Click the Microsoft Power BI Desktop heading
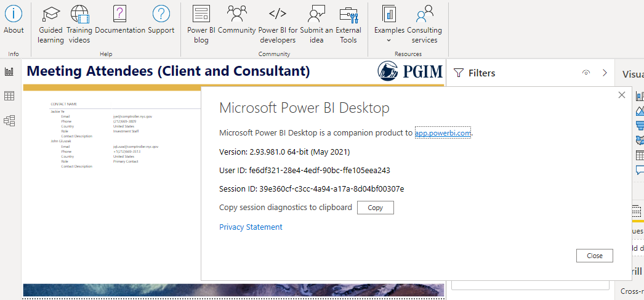644x300 pixels. point(304,108)
